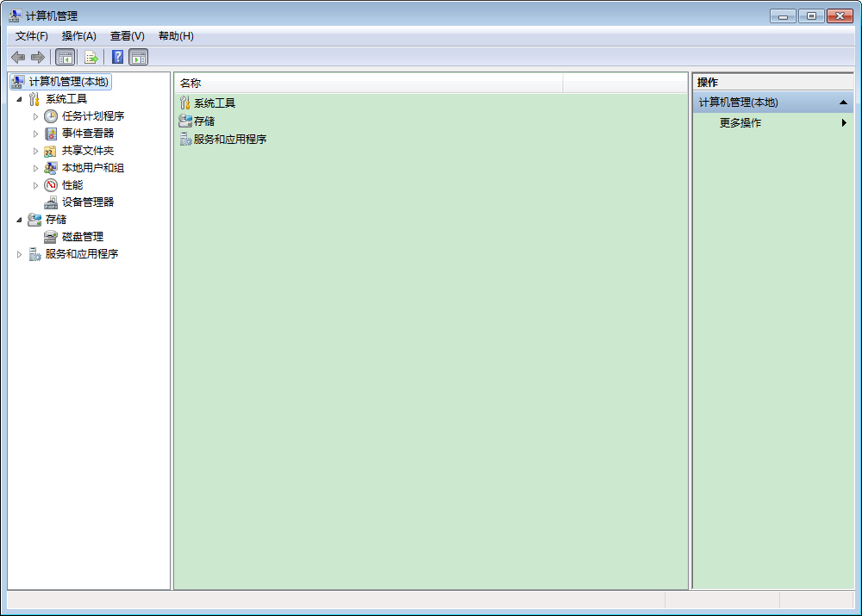This screenshot has height=616, width=862.
Task: Collapse the 系统工具 tree node
Action: (x=20, y=98)
